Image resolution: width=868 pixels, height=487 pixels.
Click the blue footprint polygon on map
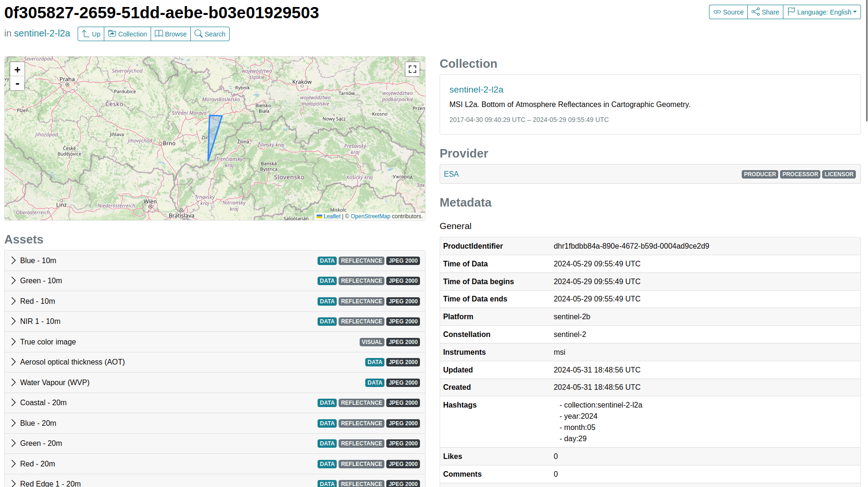[x=213, y=133]
